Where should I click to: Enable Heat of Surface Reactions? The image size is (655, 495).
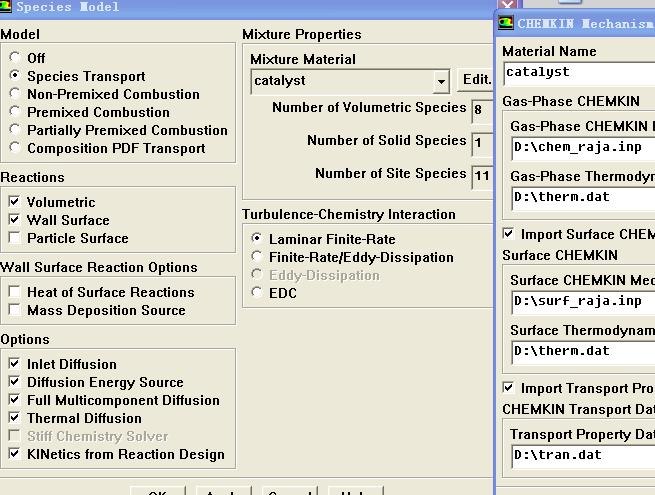pyautogui.click(x=14, y=292)
